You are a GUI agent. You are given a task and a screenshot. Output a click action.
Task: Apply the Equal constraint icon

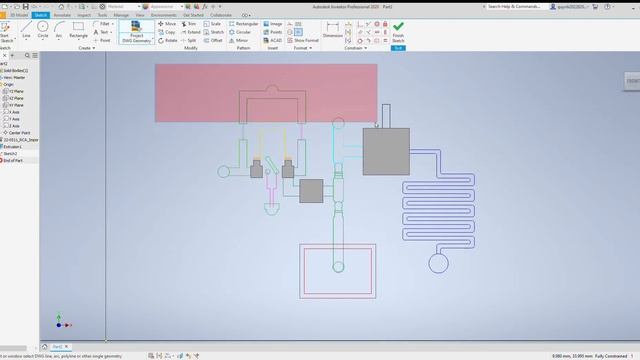pos(385,40)
